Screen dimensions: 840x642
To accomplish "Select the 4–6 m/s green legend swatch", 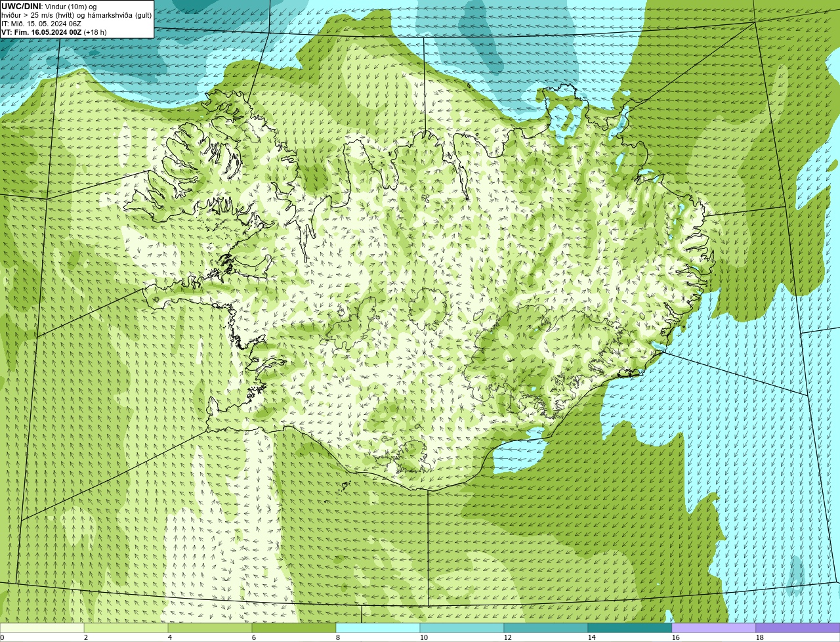I will point(210,628).
